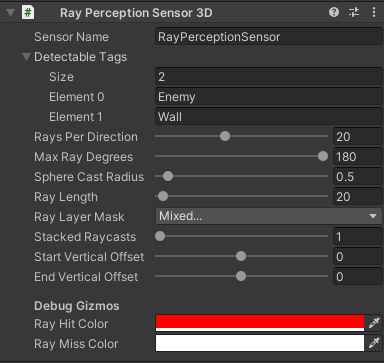Click the Rays Per Direction slider handle

(225, 136)
